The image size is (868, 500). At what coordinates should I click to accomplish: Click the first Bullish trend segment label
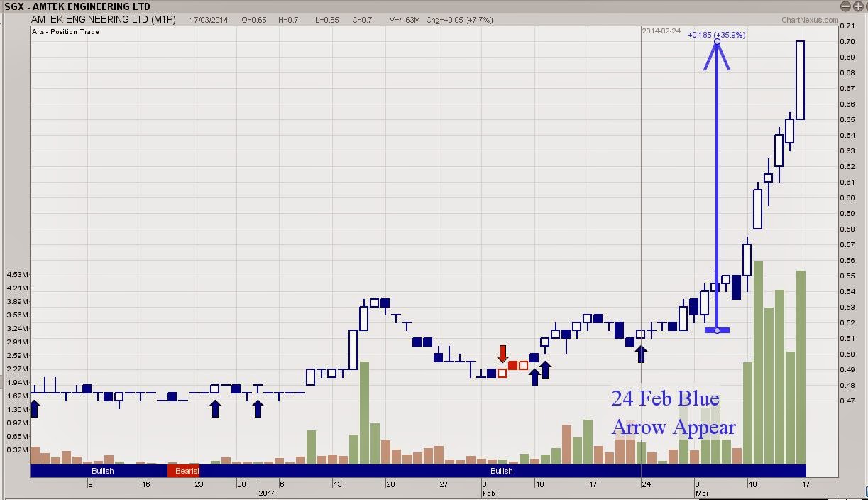click(103, 471)
